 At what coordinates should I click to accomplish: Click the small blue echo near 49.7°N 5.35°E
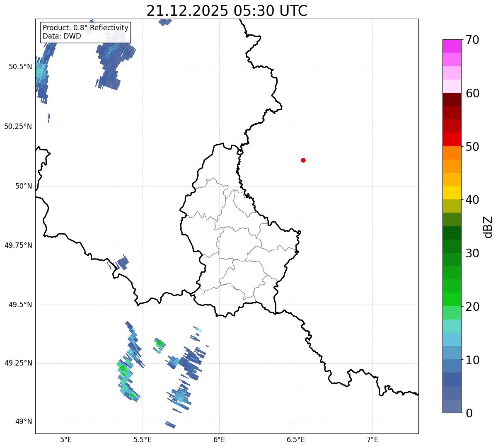click(122, 262)
